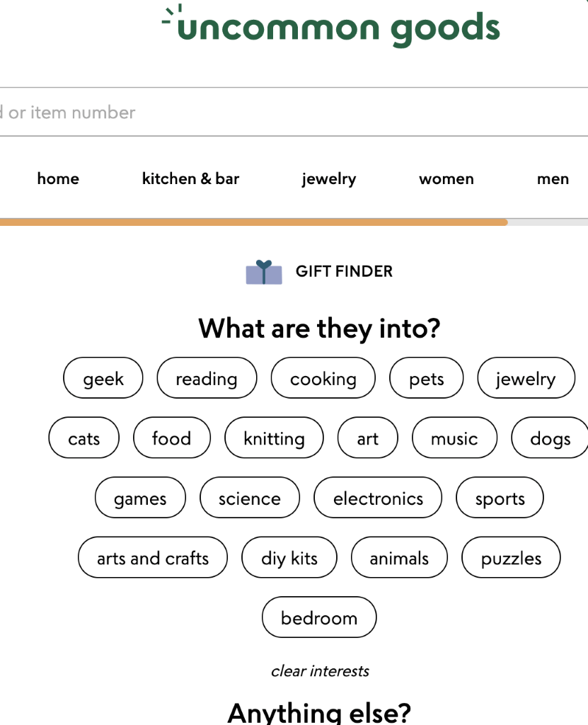This screenshot has height=725, width=588.
Task: Click the Uncommon Goods logo
Action: pos(333,27)
